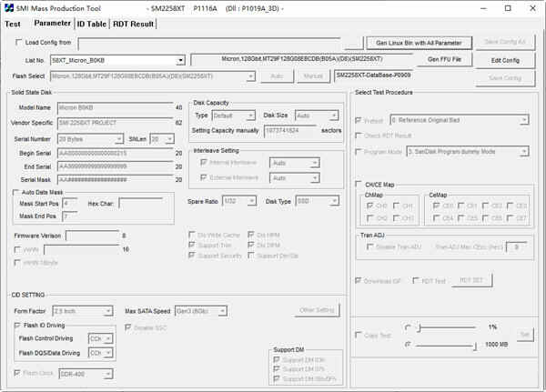Viewport: 546px width, 392px height.
Task: Switch to the RDT Result tab
Action: [x=133, y=24]
